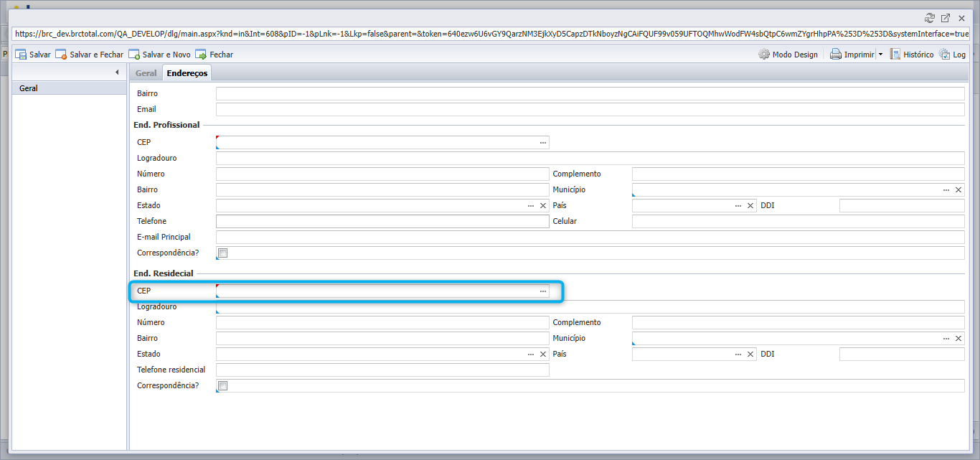Image resolution: width=980 pixels, height=460 pixels.
Task: Toggle End. Profissional Correspondência checkbox
Action: point(222,253)
